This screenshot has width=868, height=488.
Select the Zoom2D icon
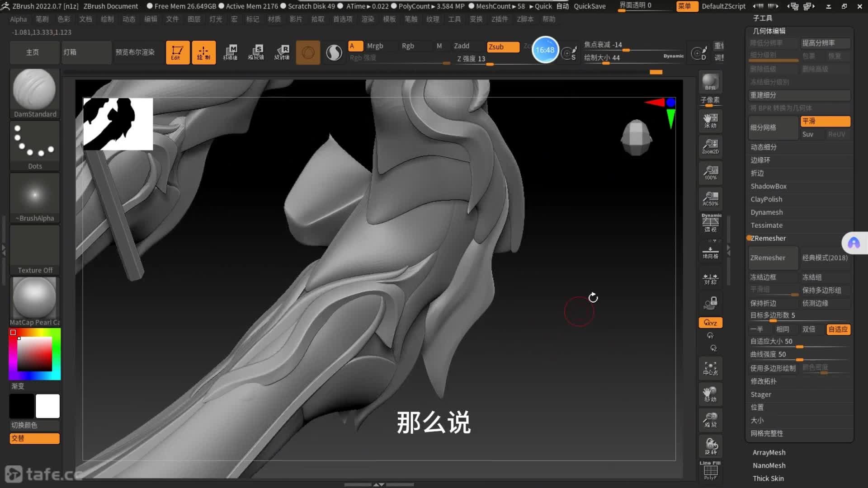[710, 146]
